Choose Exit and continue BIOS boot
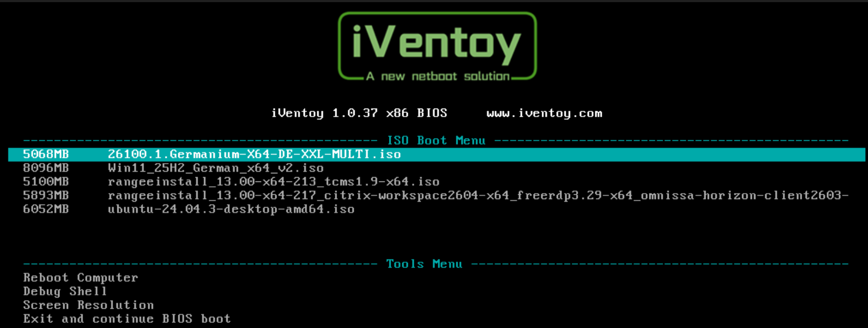 (x=127, y=319)
